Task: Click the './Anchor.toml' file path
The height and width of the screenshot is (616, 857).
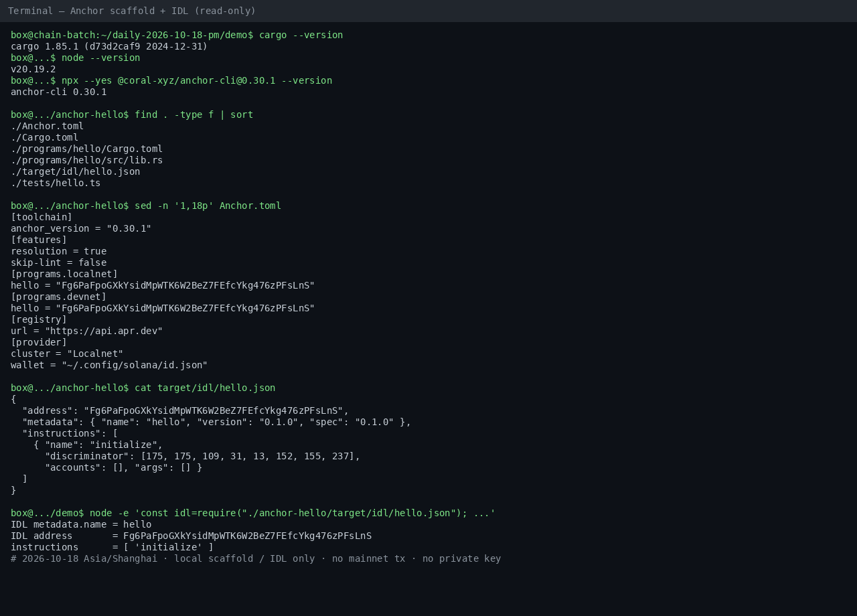Action: click(48, 126)
